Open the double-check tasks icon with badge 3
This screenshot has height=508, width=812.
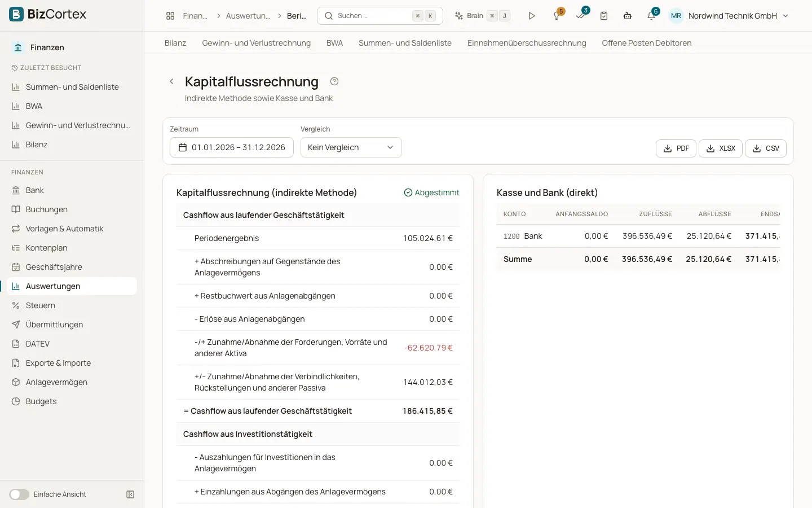click(580, 16)
